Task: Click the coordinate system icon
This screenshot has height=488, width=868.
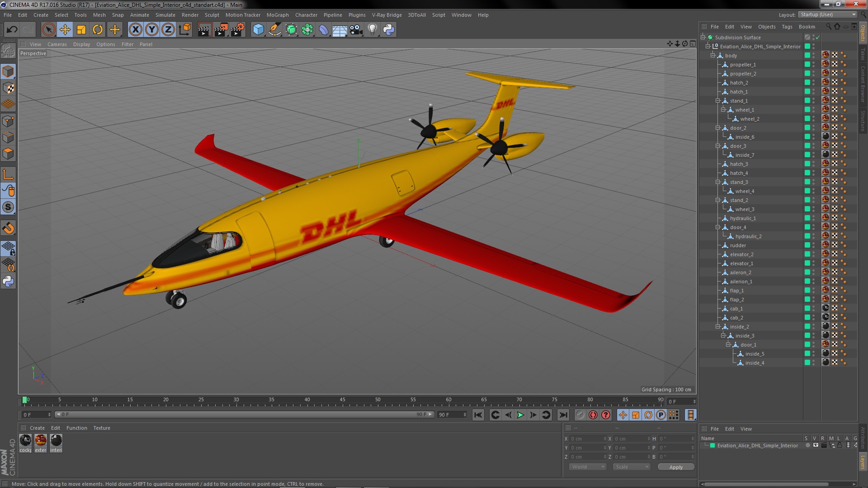Action: [184, 30]
